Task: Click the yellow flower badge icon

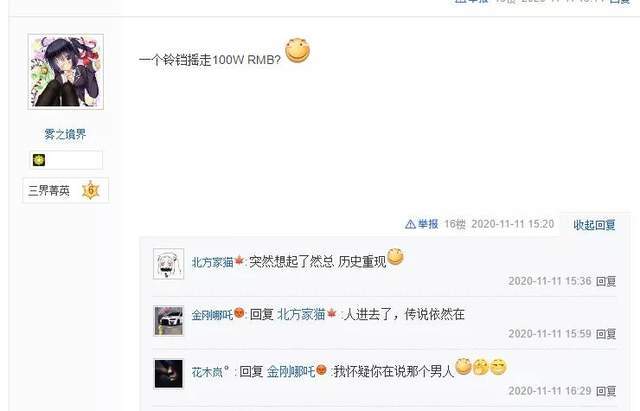Action: 39,160
